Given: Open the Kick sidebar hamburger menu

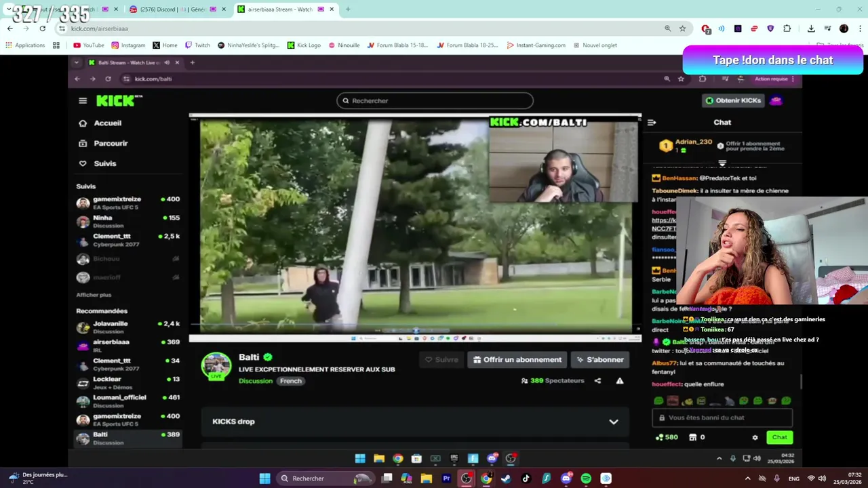Looking at the screenshot, I should 83,101.
